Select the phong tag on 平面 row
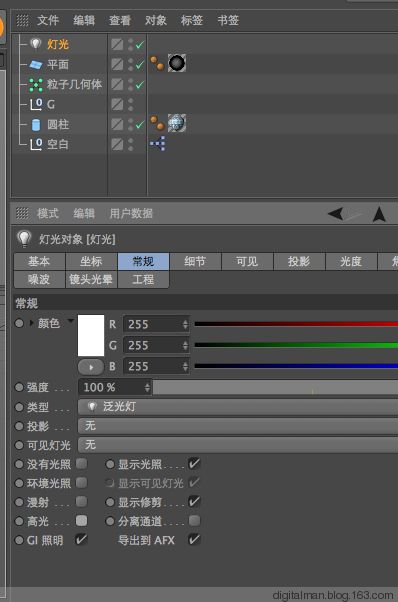This screenshot has width=398, height=602. tap(157, 63)
